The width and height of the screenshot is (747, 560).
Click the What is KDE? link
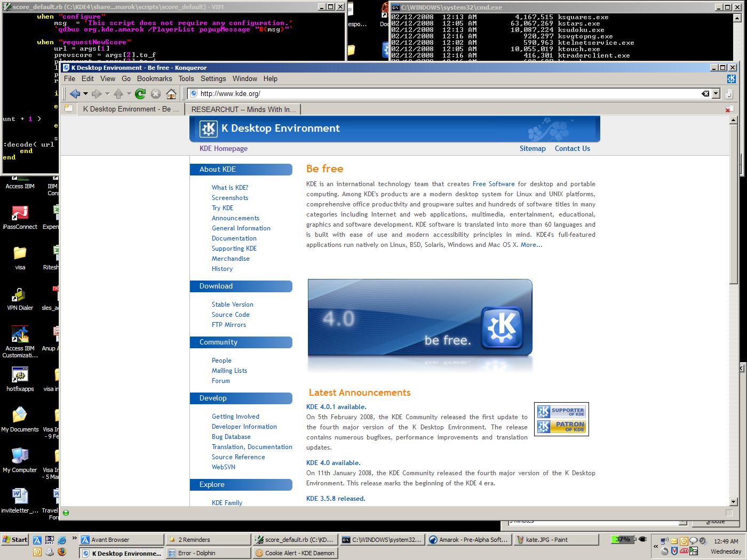pos(230,188)
